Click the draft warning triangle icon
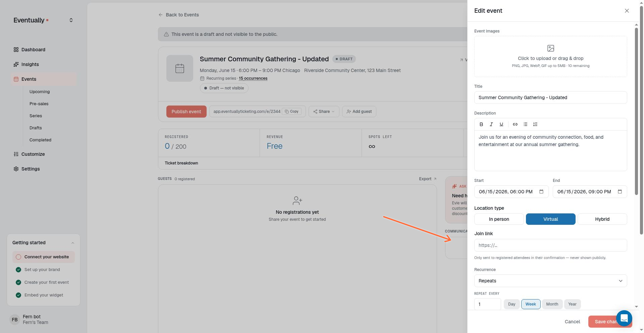This screenshot has width=644, height=333. click(x=166, y=34)
